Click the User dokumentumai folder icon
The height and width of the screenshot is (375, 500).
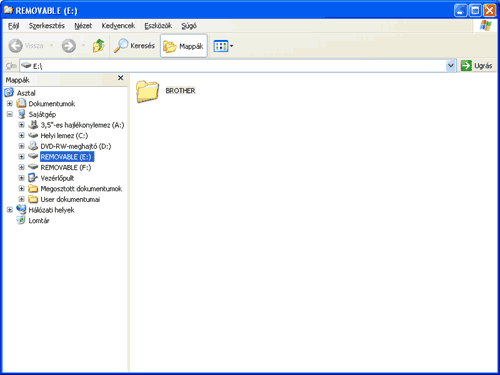pyautogui.click(x=33, y=199)
